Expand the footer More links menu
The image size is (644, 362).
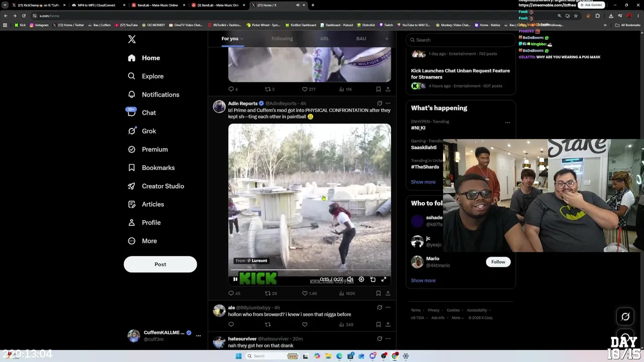(x=457, y=318)
